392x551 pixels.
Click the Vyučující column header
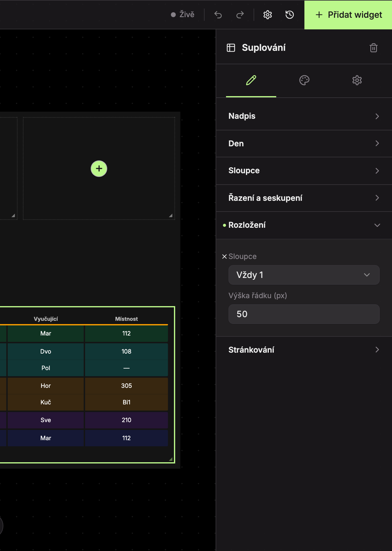coord(46,319)
